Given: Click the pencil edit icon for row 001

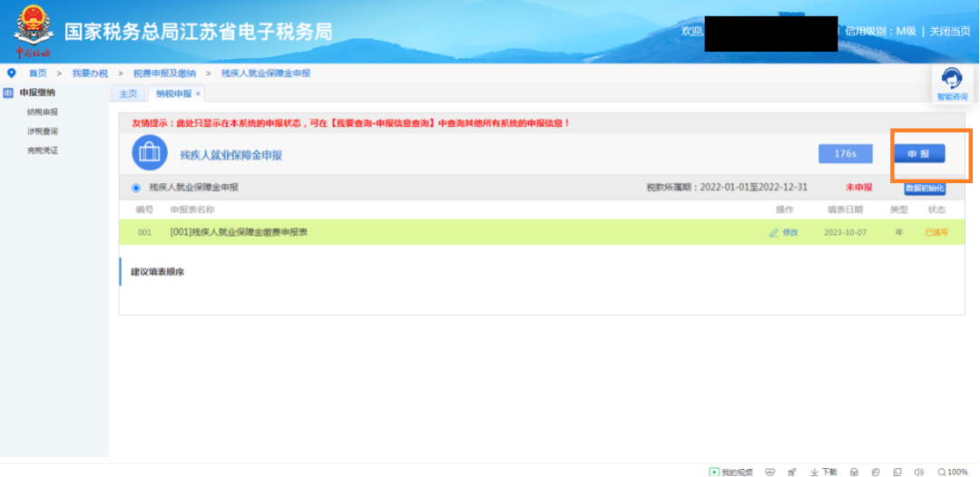Looking at the screenshot, I should (x=774, y=233).
